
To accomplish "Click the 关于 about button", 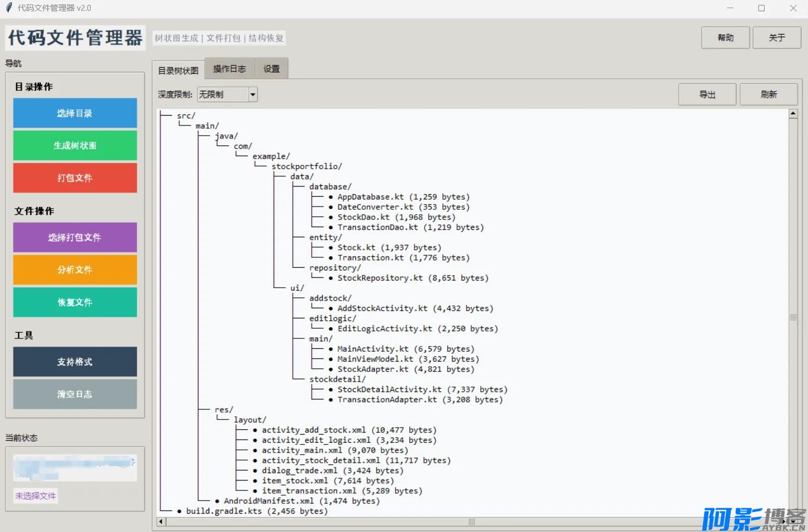I will pos(777,38).
